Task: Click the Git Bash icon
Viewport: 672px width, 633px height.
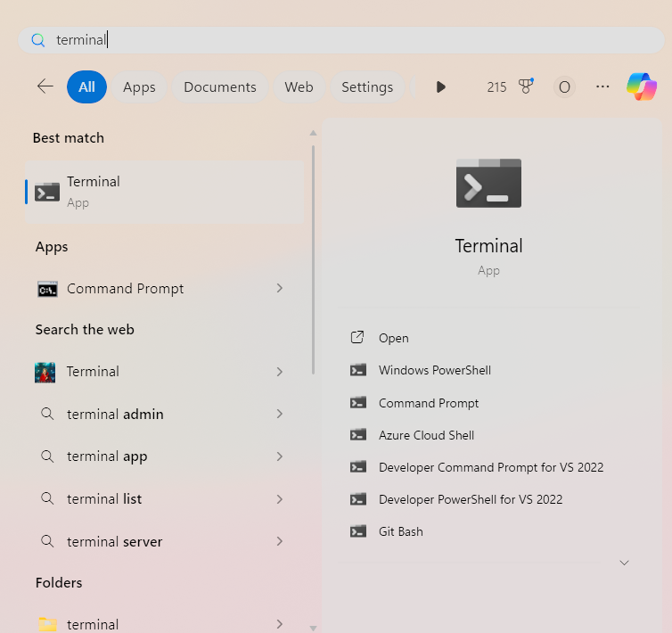Action: [358, 531]
